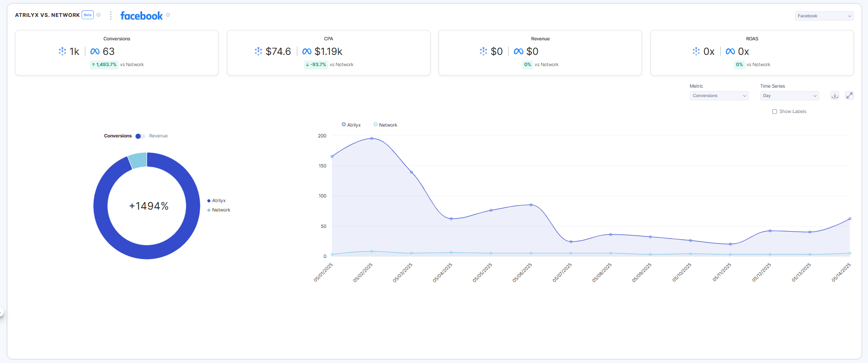Click the Atrilyx icon in Revenue card
This screenshot has width=868, height=363.
pos(483,52)
